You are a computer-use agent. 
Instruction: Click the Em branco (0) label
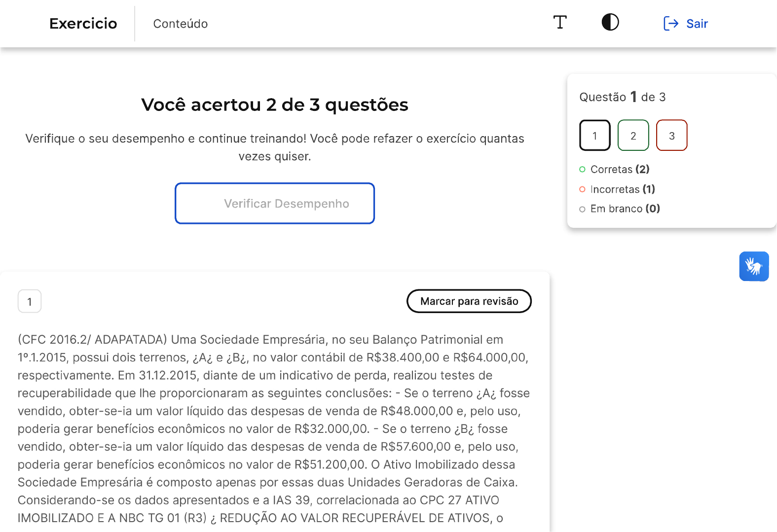tap(625, 209)
